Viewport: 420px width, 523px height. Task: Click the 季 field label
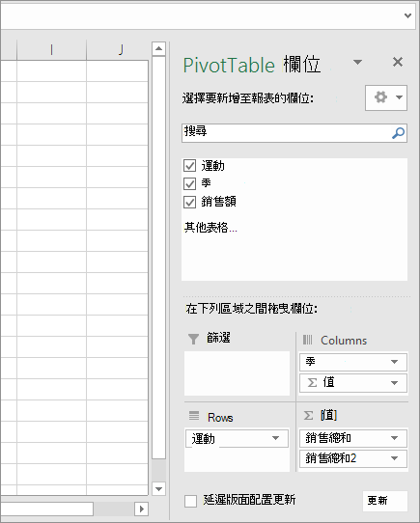point(206,183)
